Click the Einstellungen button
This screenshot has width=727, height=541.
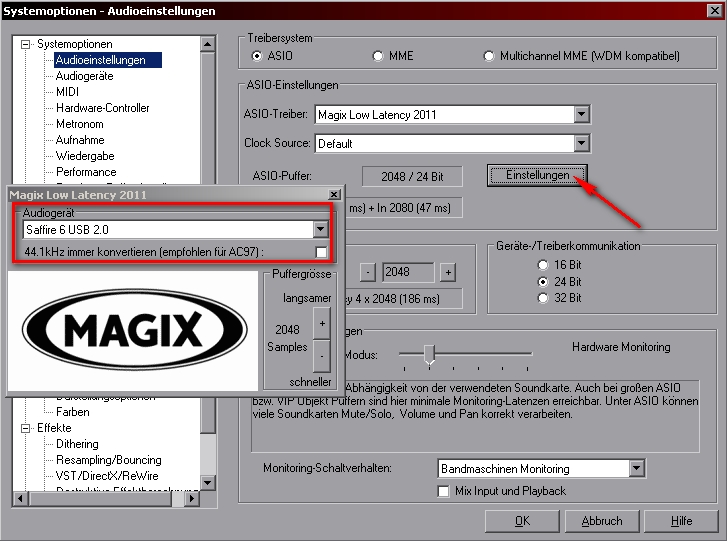click(537, 175)
